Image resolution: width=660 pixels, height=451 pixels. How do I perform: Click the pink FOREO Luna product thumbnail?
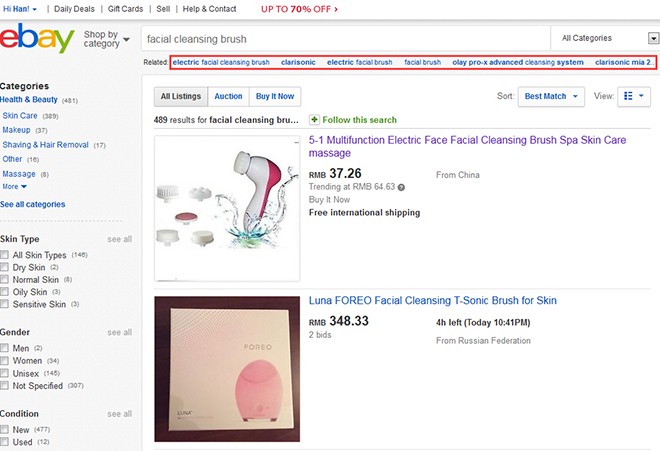click(x=227, y=369)
